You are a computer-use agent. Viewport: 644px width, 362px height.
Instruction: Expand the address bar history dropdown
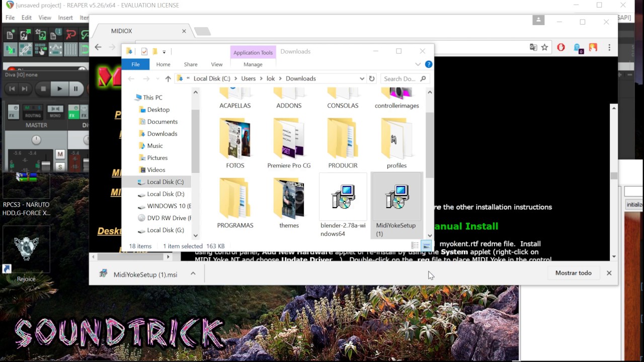coord(362,78)
